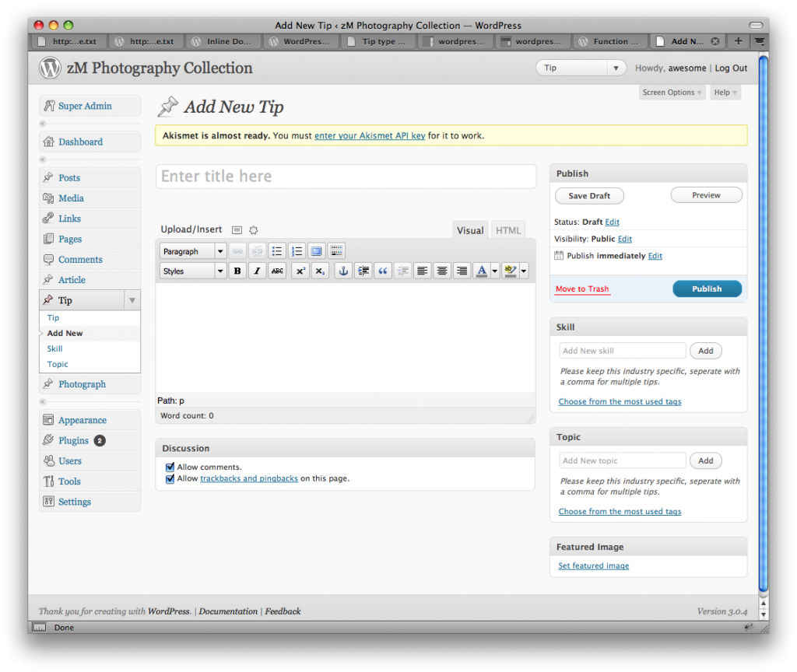Open a new browser tab with plus
This screenshot has width=797, height=672.
tap(738, 41)
